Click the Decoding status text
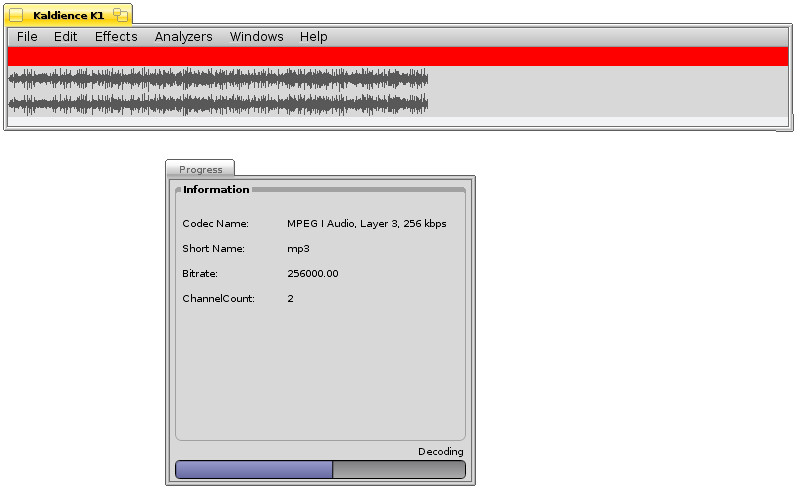This screenshot has height=494, width=800. tap(440, 452)
